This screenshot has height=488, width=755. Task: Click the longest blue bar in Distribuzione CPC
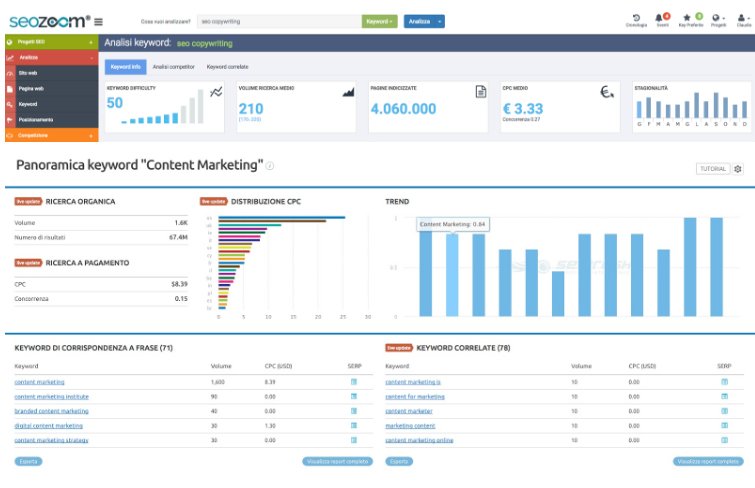pyautogui.click(x=282, y=218)
